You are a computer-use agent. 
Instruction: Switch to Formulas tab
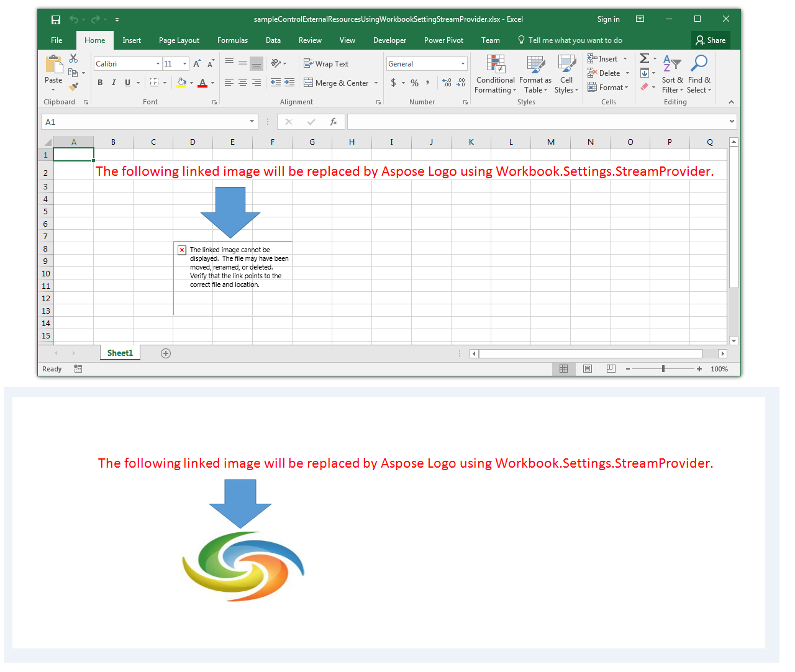pyautogui.click(x=232, y=40)
